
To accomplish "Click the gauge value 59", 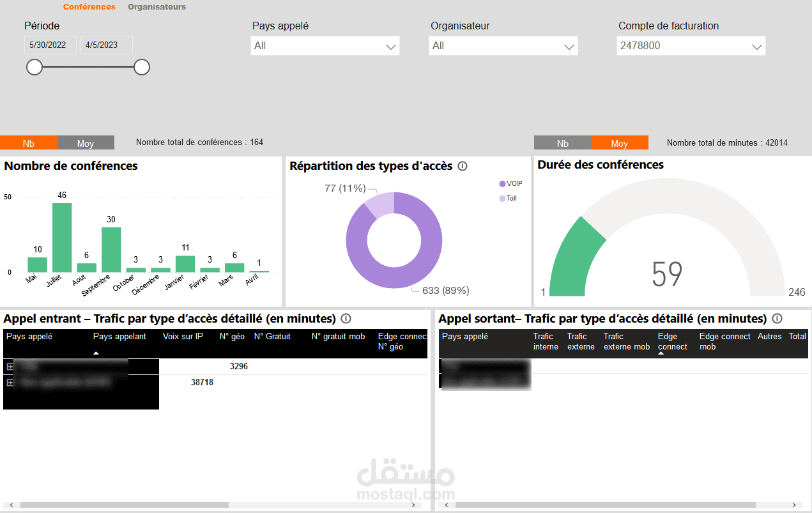I will click(x=667, y=274).
